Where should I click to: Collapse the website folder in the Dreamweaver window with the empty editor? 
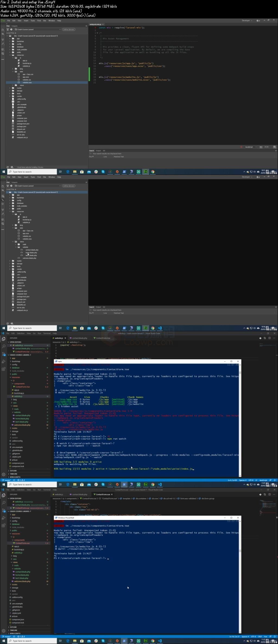tap(16, 247)
